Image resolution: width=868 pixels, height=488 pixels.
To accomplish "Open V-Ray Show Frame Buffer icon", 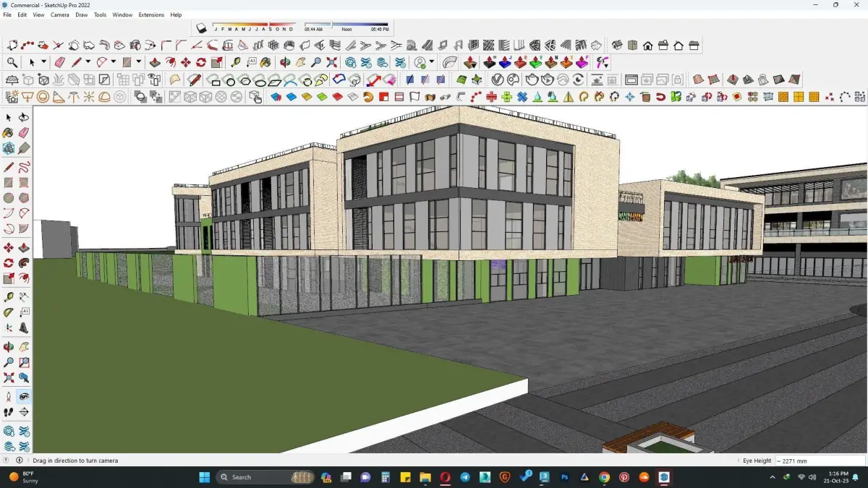I will tap(631, 80).
